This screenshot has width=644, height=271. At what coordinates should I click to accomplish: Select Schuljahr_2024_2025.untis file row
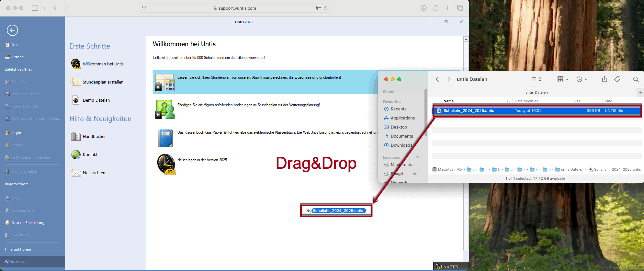pos(537,111)
